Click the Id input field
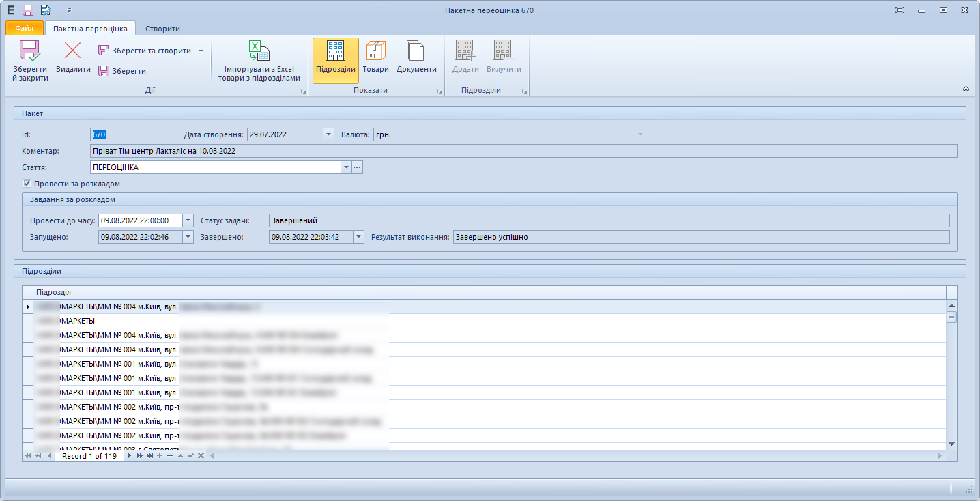 [x=134, y=134]
